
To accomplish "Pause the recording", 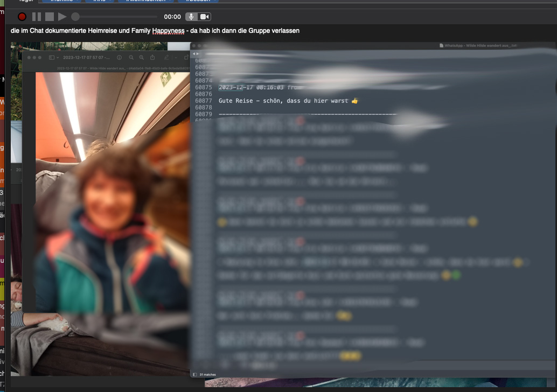I will pyautogui.click(x=37, y=17).
